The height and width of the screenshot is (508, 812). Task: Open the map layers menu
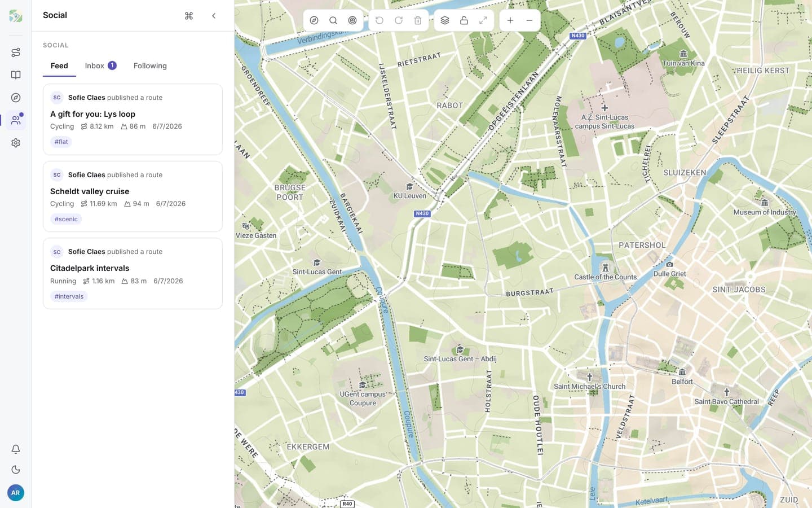(445, 20)
